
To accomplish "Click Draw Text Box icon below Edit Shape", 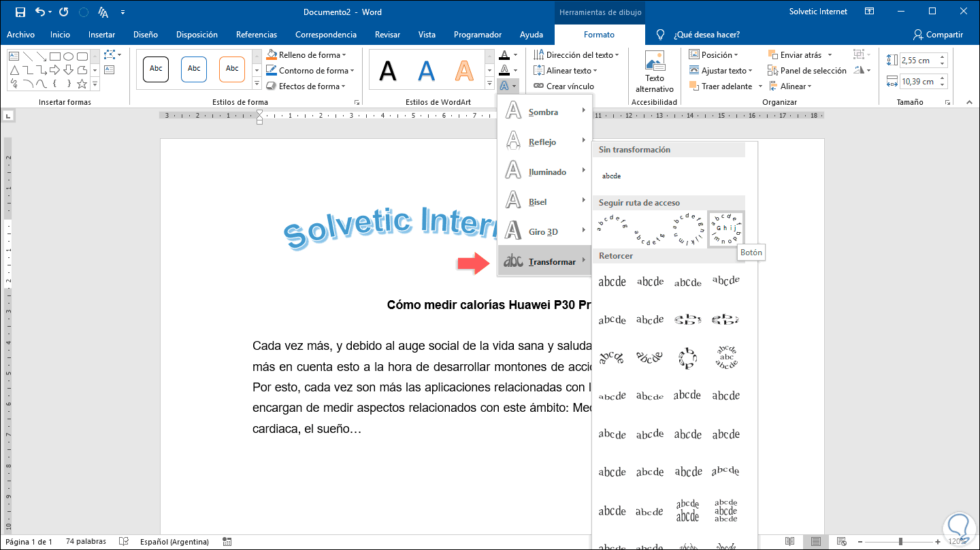I will [110, 69].
